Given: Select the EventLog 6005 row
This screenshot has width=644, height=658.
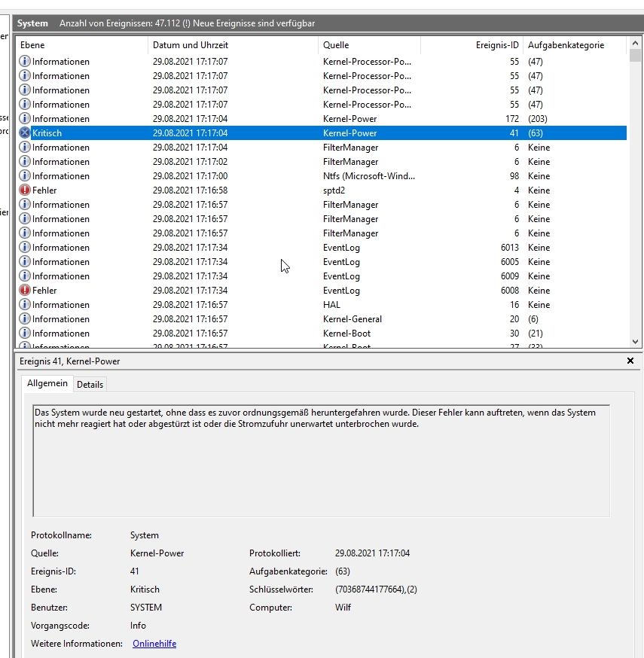Looking at the screenshot, I should (322, 261).
